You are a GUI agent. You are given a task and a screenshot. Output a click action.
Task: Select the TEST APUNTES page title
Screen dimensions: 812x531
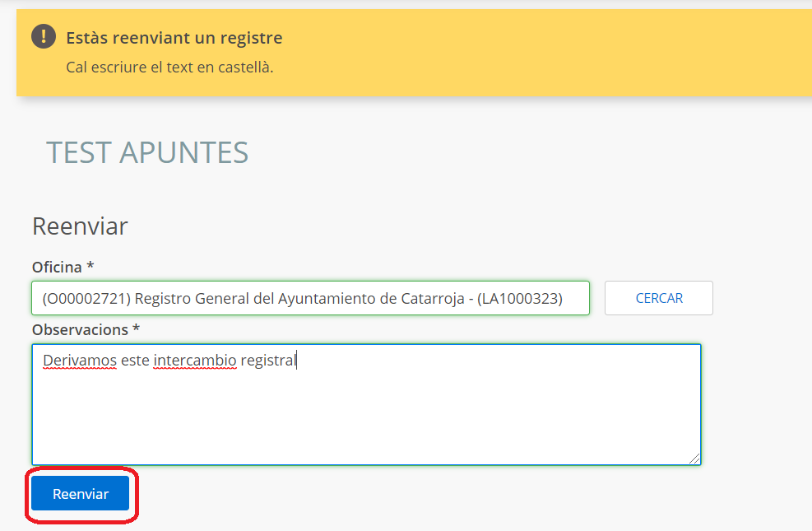click(147, 152)
